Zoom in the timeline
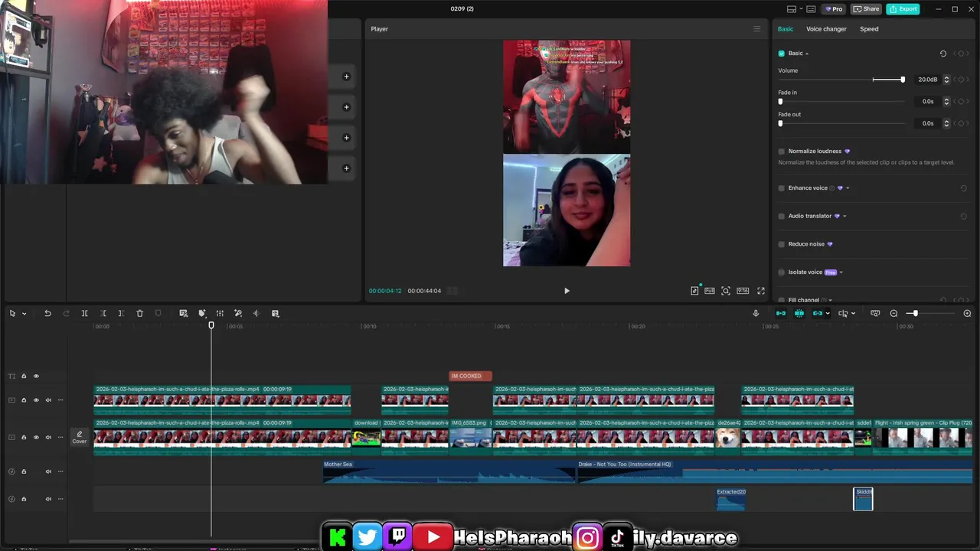The width and height of the screenshot is (980, 551). (967, 313)
